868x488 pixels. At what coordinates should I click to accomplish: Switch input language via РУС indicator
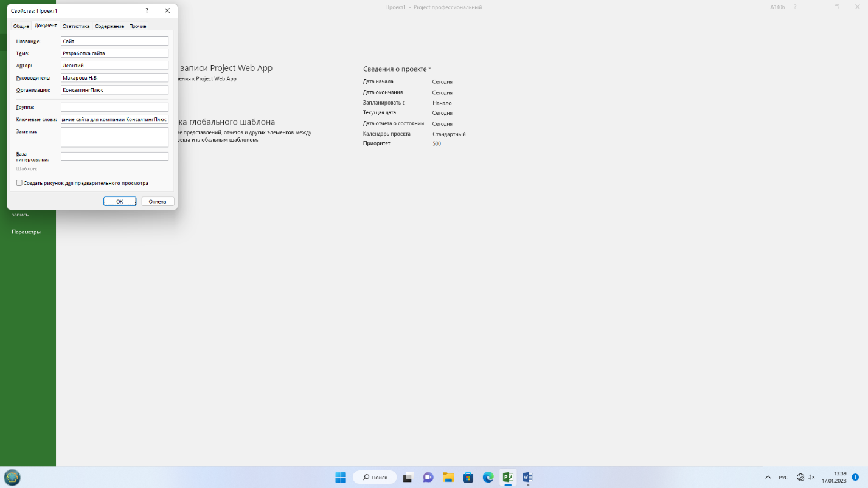(x=783, y=478)
